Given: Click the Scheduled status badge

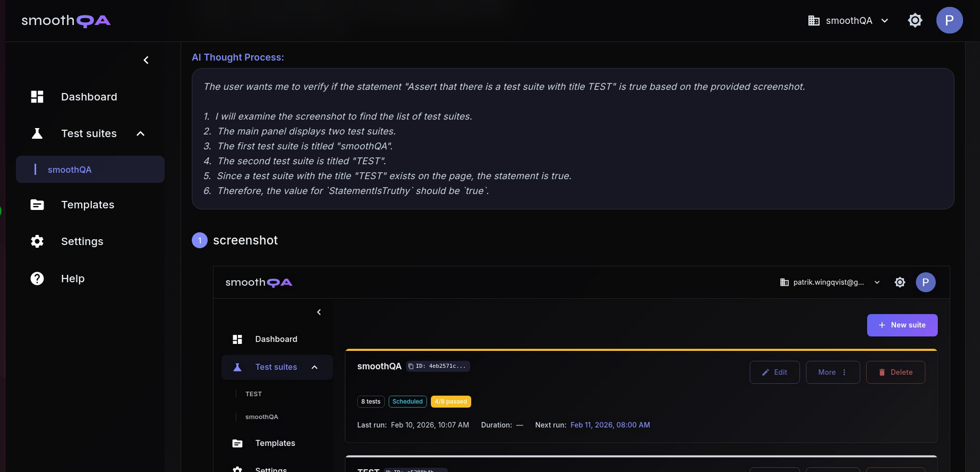Looking at the screenshot, I should [407, 401].
